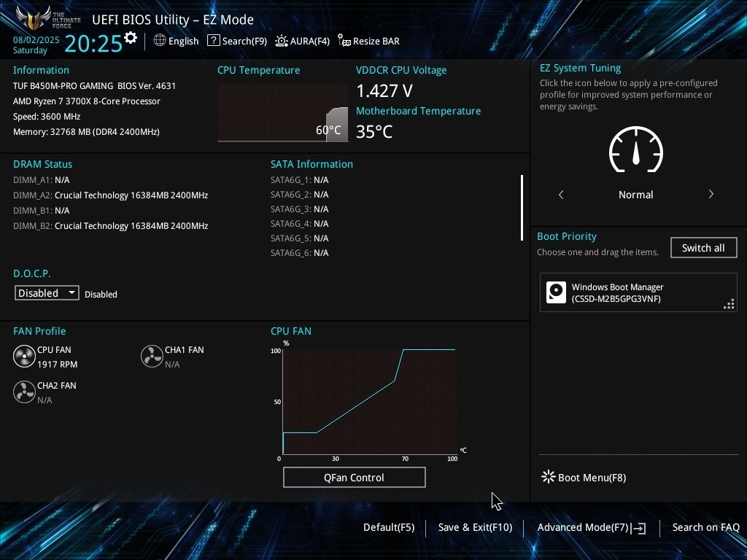Image resolution: width=747 pixels, height=560 pixels.
Task: Load defaults with Default(F5)
Action: (389, 527)
